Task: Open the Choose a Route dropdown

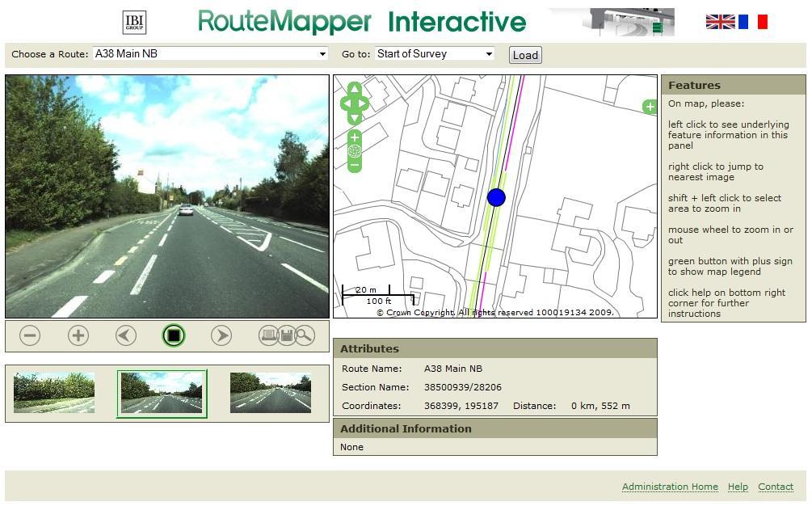Action: click(210, 54)
